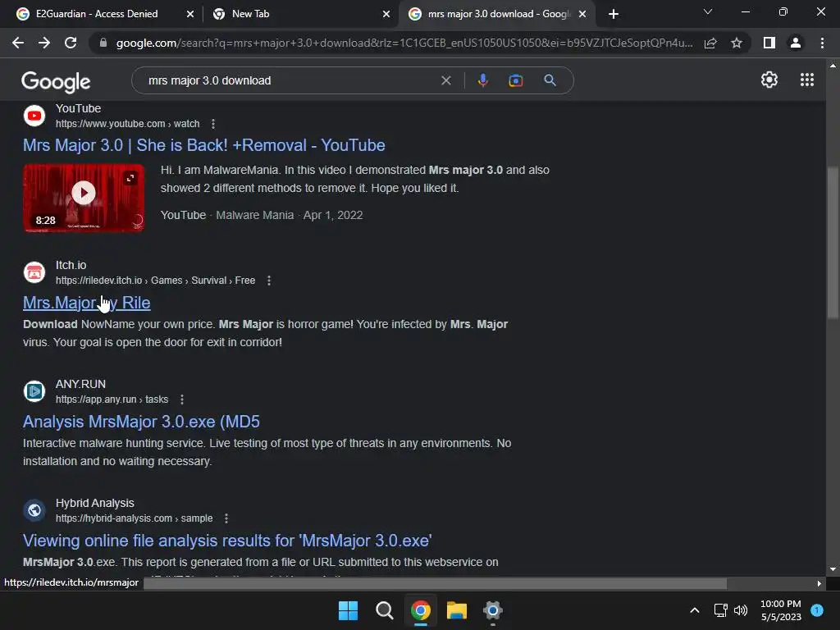Viewport: 840px width, 630px height.
Task: Open the Chrome profile icon
Action: point(796,43)
